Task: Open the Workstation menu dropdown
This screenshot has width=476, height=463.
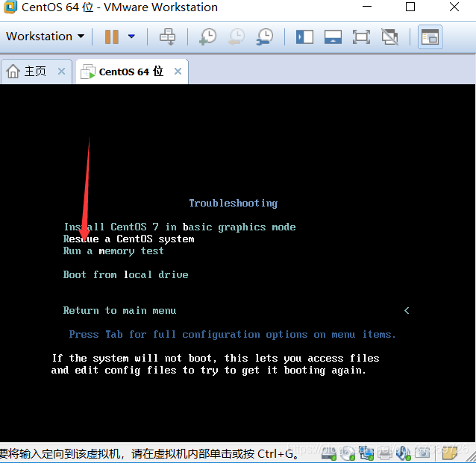Action: click(46, 37)
